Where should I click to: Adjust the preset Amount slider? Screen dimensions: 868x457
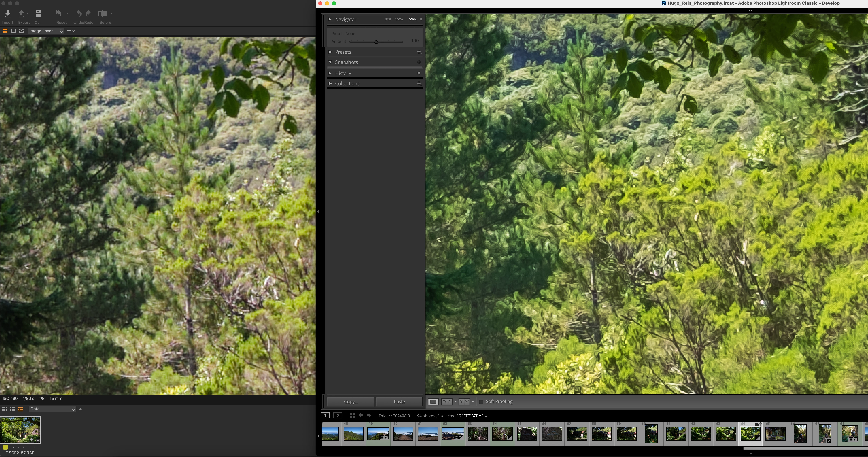(376, 42)
